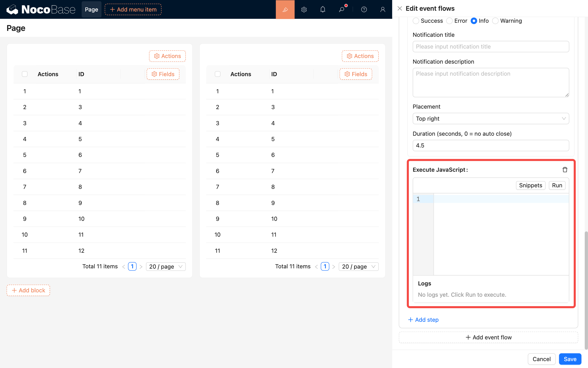Image resolution: width=588 pixels, height=368 pixels.
Task: Open the Placement Top right dropdown
Action: (491, 119)
